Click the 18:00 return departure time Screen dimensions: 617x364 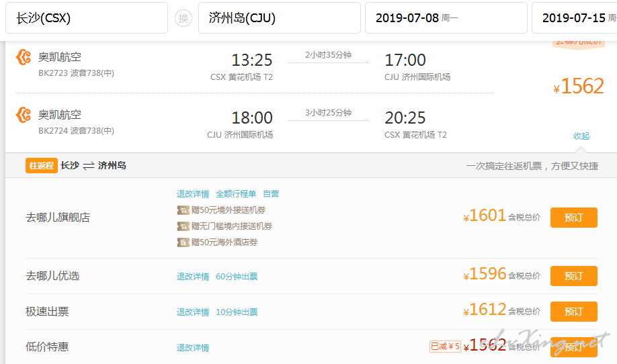252,118
